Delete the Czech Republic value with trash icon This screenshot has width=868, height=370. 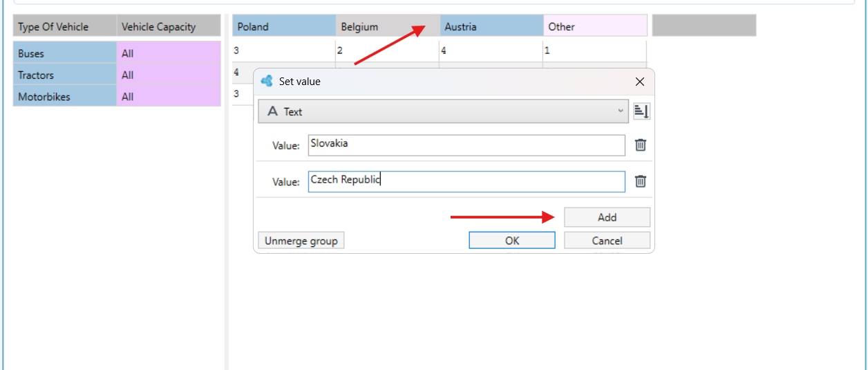[x=641, y=181]
